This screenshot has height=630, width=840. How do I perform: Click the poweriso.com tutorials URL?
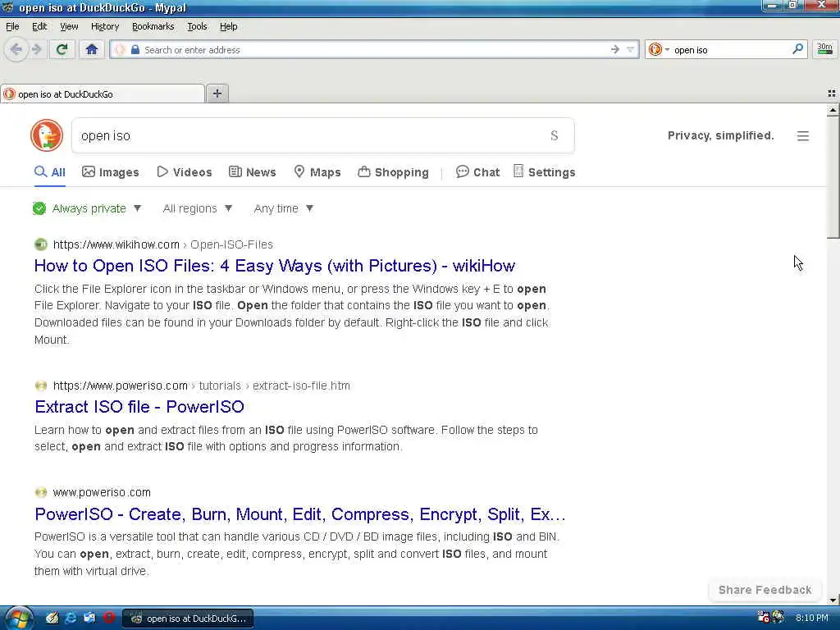pyautogui.click(x=202, y=386)
